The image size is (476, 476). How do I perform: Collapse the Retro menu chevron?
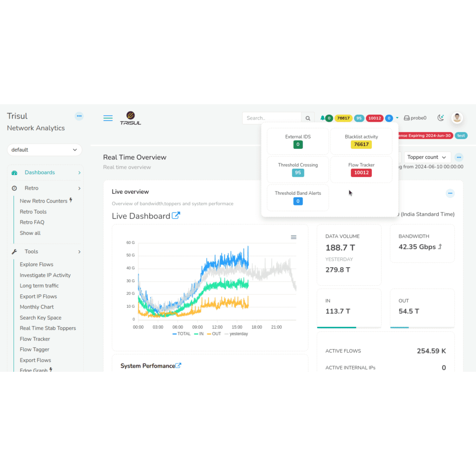(79, 188)
